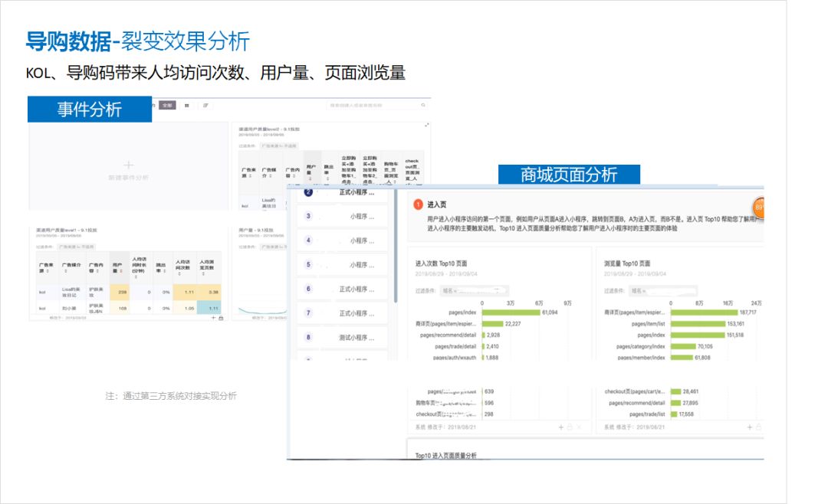Click the plus icon to create new event analysis
Viewport: 828px width, 504px height.
[128, 165]
